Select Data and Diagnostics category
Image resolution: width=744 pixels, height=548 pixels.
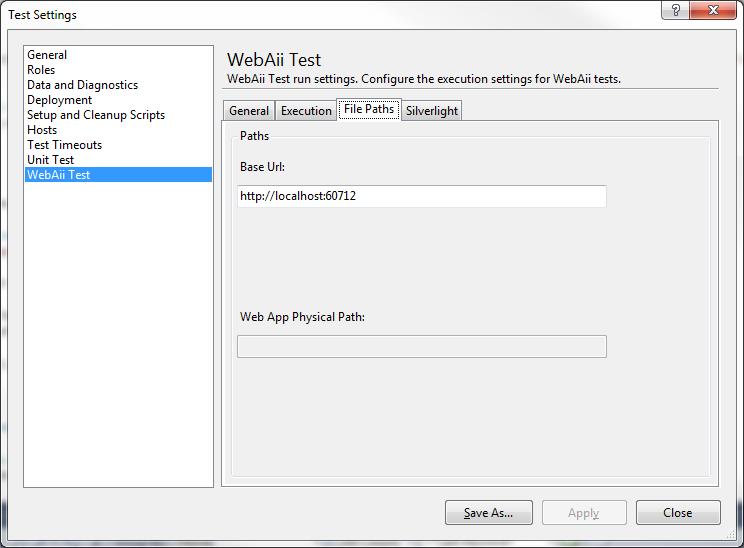(x=82, y=85)
